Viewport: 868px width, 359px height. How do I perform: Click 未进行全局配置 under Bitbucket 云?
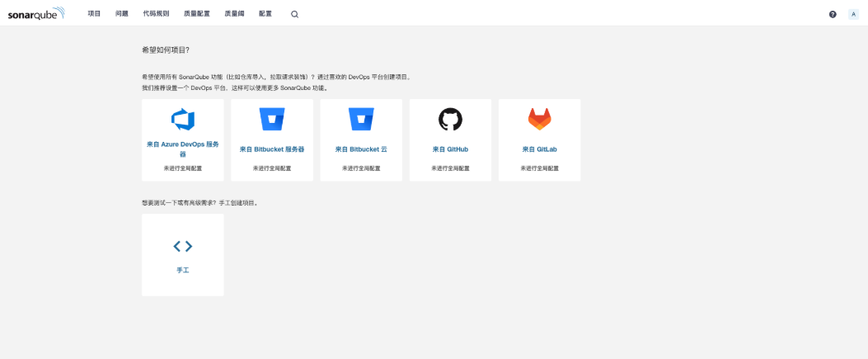click(x=361, y=168)
